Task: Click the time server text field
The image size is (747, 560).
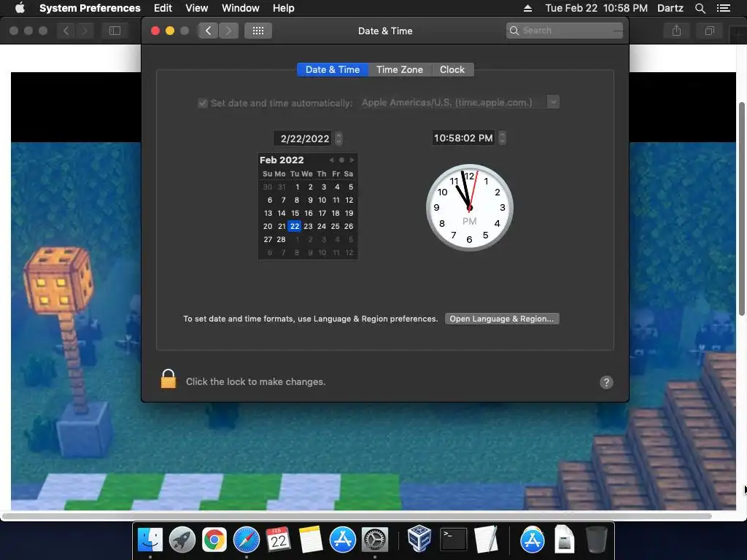Action: (x=453, y=102)
